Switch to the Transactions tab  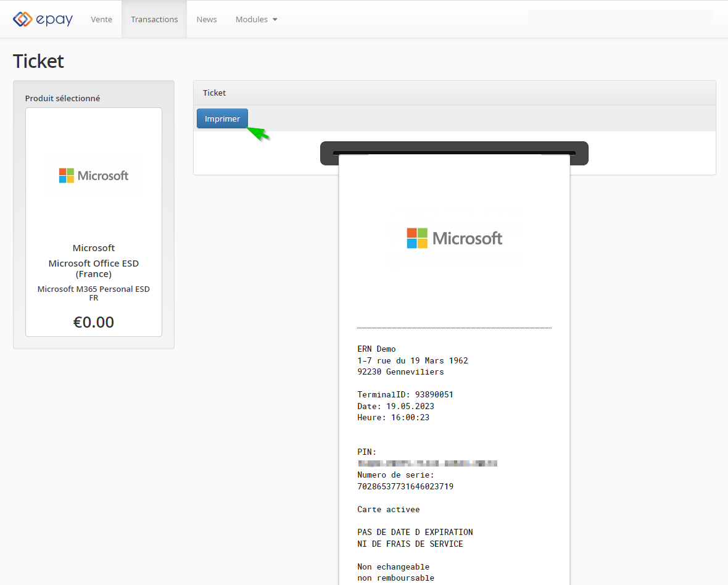pyautogui.click(x=154, y=20)
